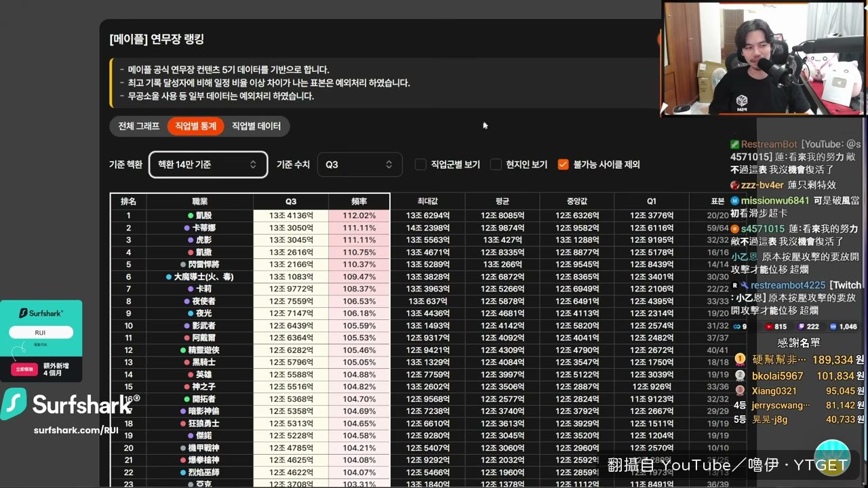Click the 112.02% frequency cell
Image resolution: width=868 pixels, height=488 pixels.
pyautogui.click(x=359, y=216)
